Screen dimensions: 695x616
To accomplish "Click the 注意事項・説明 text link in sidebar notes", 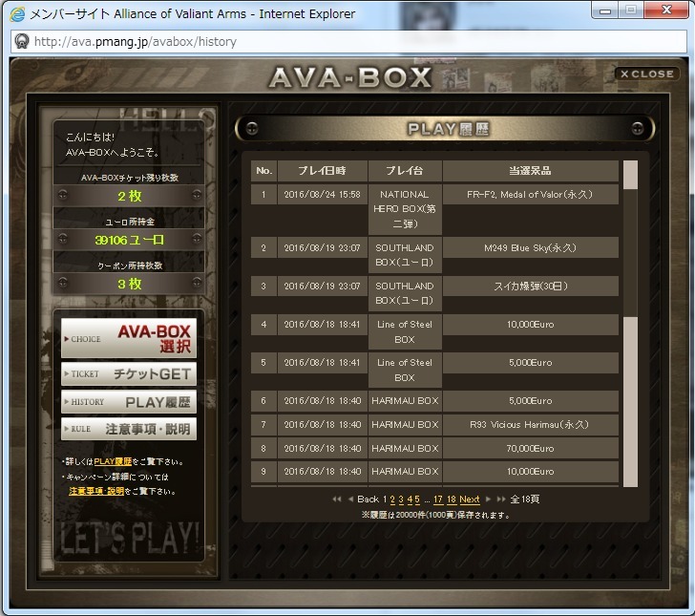I will [96, 491].
